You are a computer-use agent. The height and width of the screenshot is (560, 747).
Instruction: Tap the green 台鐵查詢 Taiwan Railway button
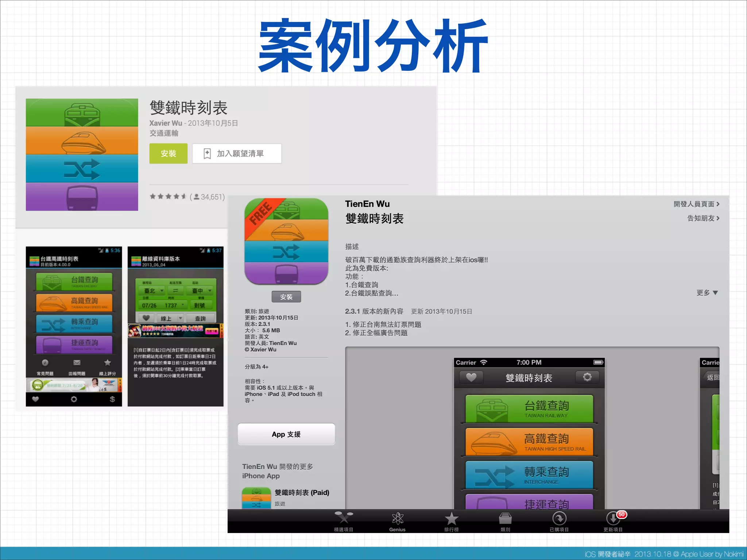[529, 409]
